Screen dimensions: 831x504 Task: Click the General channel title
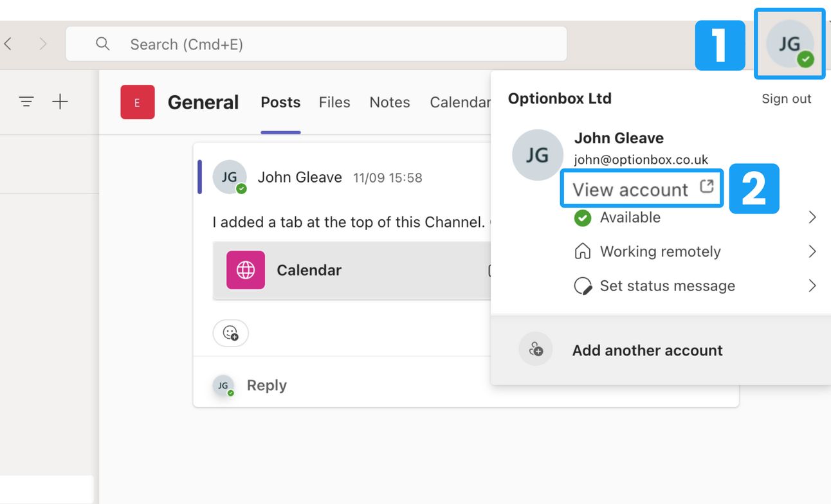[x=203, y=102]
